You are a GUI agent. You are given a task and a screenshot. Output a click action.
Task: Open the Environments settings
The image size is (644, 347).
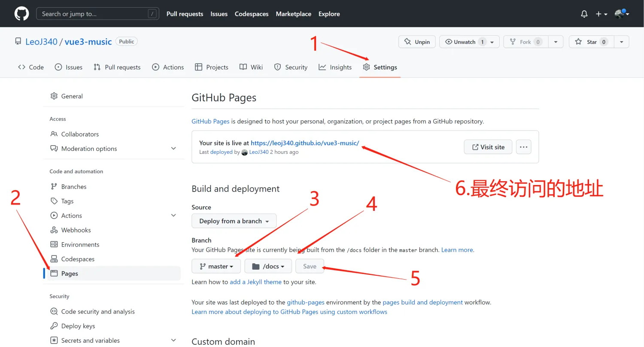click(x=80, y=244)
